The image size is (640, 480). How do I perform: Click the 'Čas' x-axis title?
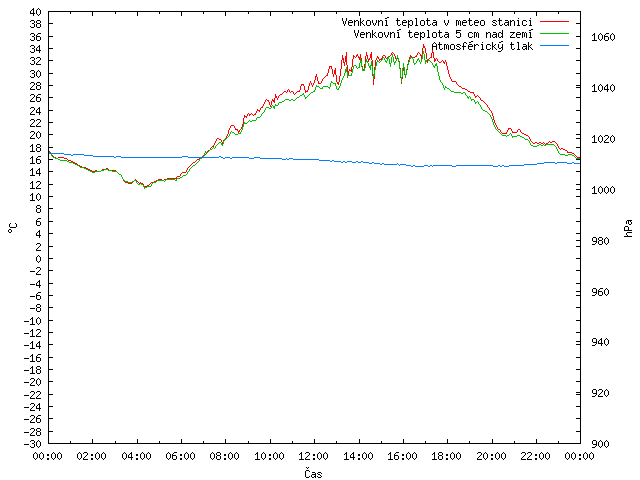click(x=313, y=473)
